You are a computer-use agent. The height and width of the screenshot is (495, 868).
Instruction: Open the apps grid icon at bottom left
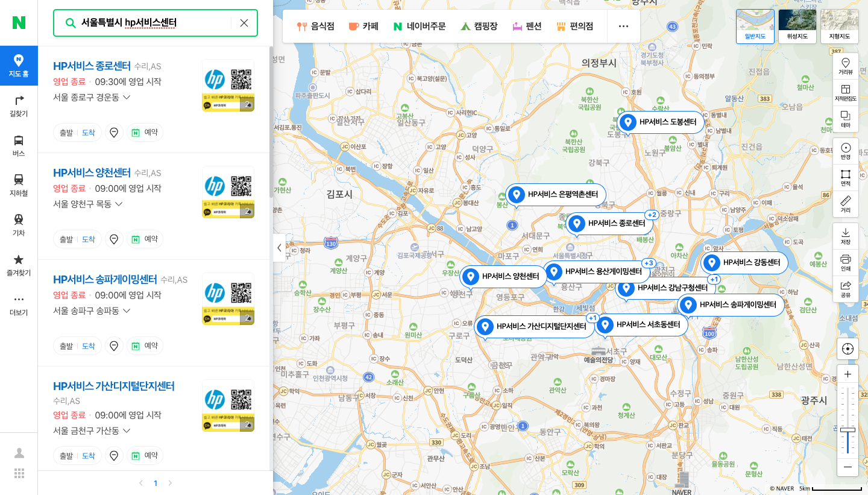(19, 473)
